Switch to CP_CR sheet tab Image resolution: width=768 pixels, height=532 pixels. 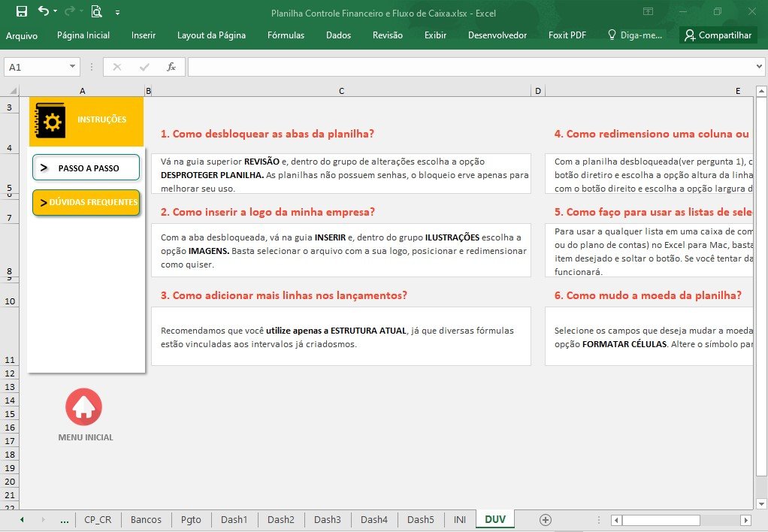[98, 520]
